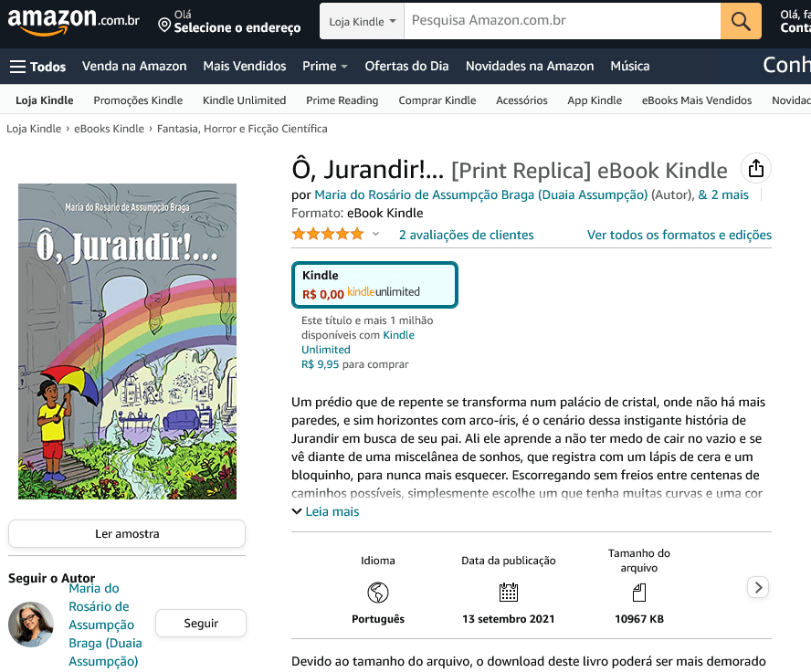The height and width of the screenshot is (672, 811).
Task: Open the Todos hamburger menu
Action: (x=37, y=66)
